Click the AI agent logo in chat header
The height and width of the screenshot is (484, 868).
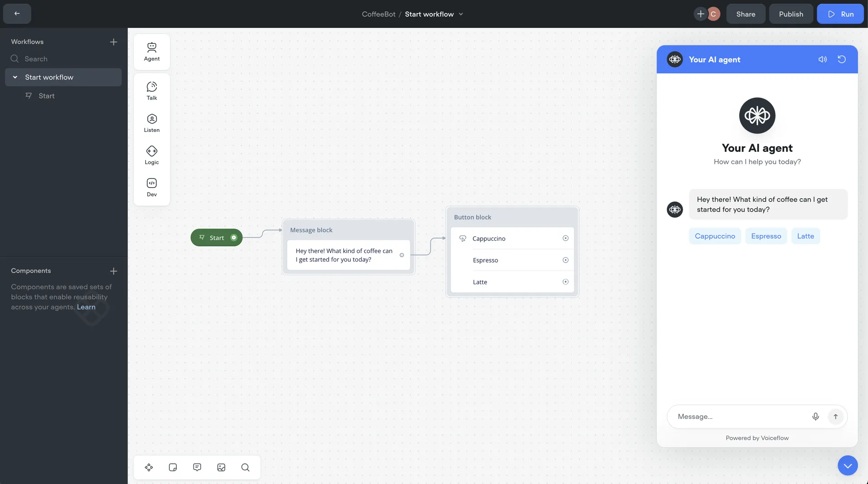(x=675, y=59)
